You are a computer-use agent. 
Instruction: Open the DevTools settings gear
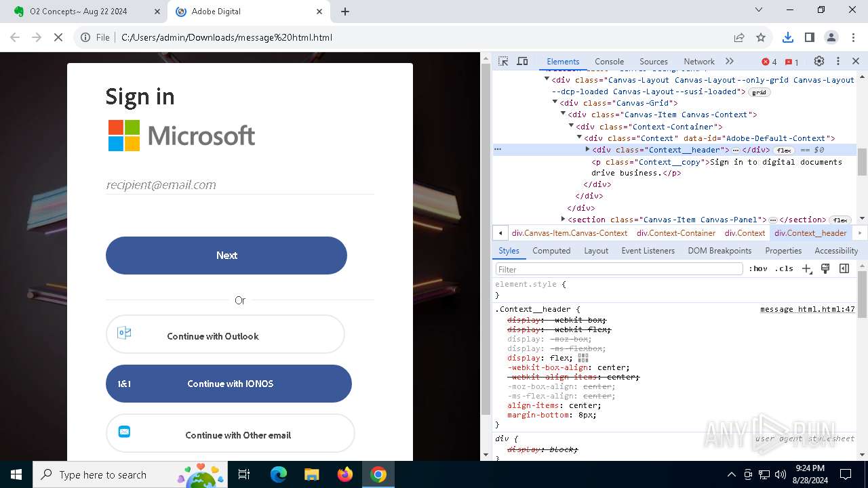click(819, 61)
